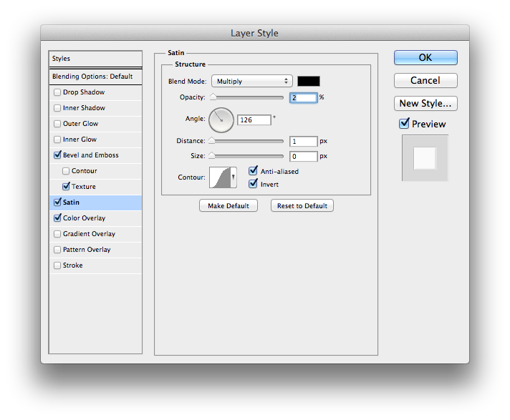Screen dimensions: 510x420
Task: Select the Drop Shadow row label
Action: click(x=84, y=92)
